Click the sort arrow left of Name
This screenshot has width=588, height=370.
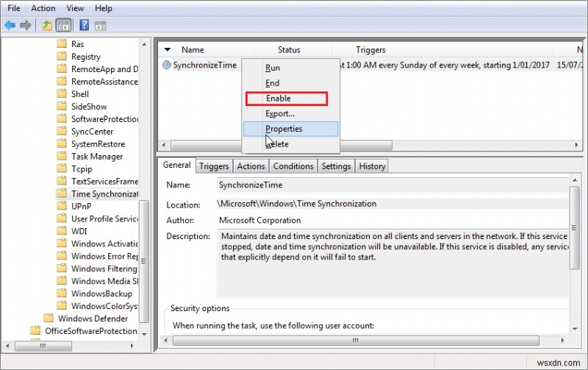click(168, 49)
